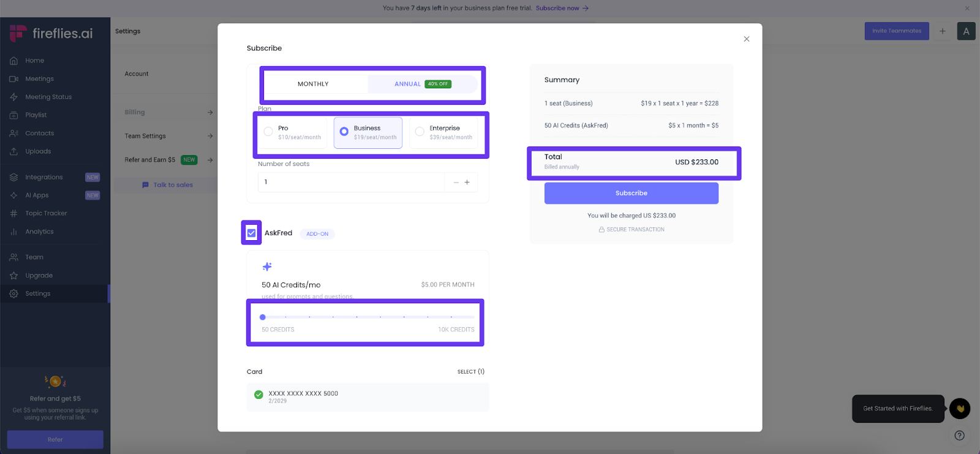Switch billing to Annual
Screen dimensions: 980x454
[x=423, y=84]
